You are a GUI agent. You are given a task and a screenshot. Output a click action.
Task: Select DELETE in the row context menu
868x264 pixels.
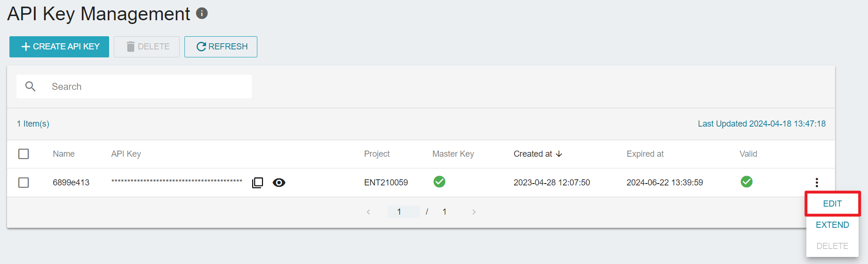(x=832, y=246)
